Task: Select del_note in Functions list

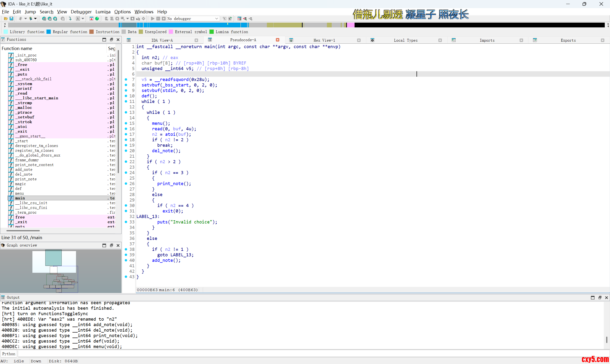Action: (x=24, y=174)
